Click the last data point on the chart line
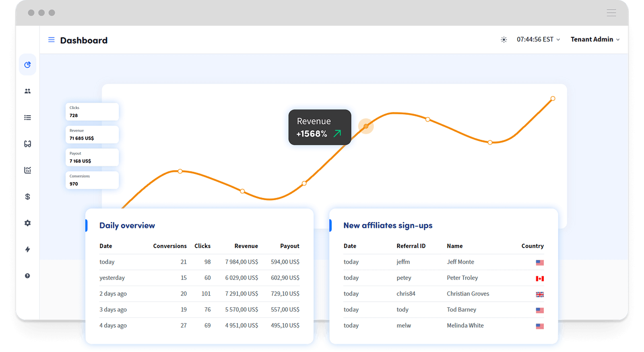This screenshot has width=644, height=352. [553, 99]
